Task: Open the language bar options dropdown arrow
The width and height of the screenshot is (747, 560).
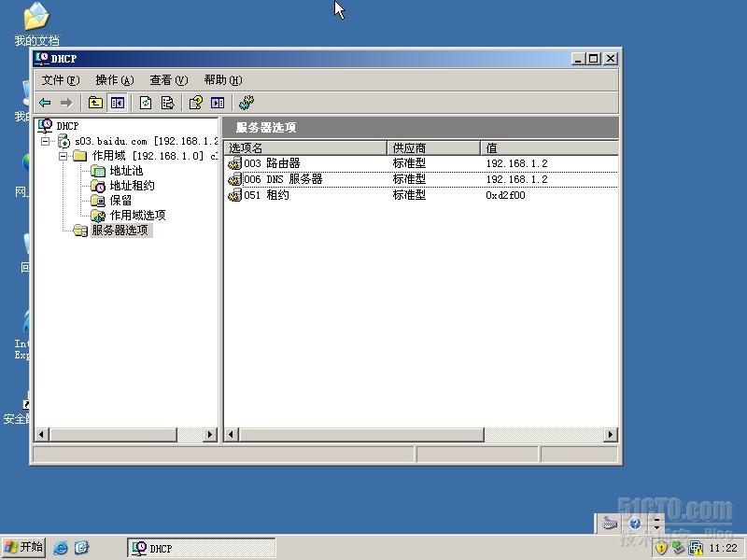Action: [656, 527]
